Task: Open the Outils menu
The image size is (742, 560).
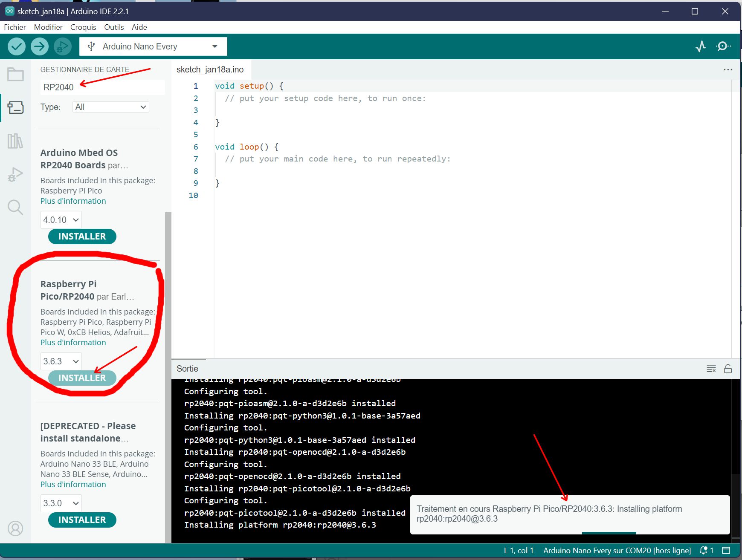Action: point(114,27)
